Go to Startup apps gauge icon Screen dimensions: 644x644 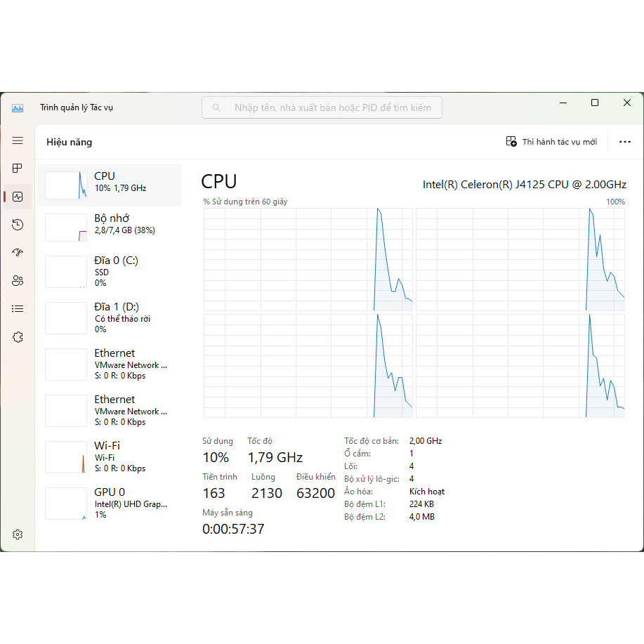pyautogui.click(x=18, y=253)
